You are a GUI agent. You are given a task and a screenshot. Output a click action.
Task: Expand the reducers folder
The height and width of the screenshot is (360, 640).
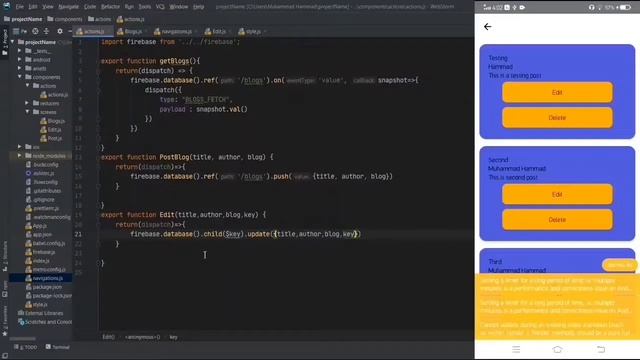tap(27, 103)
